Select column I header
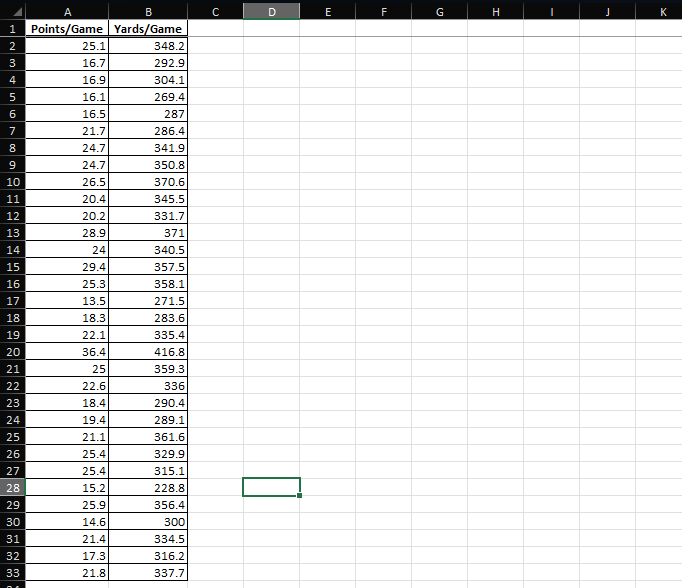 click(552, 12)
